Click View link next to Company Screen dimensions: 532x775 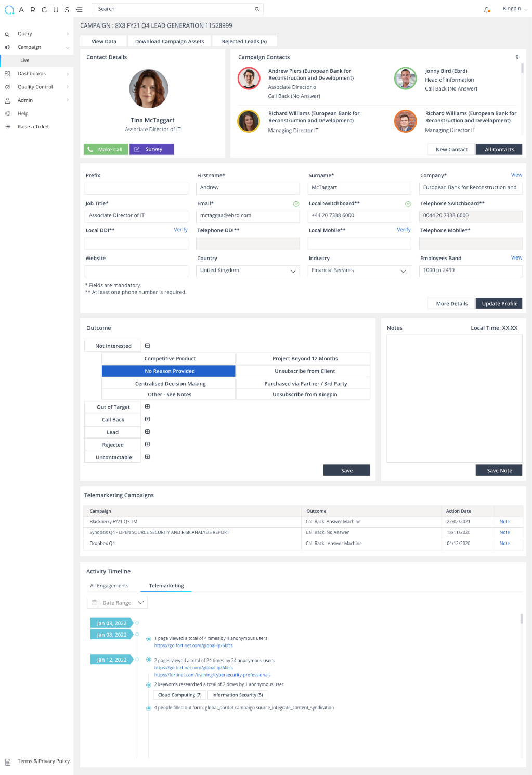click(x=516, y=175)
